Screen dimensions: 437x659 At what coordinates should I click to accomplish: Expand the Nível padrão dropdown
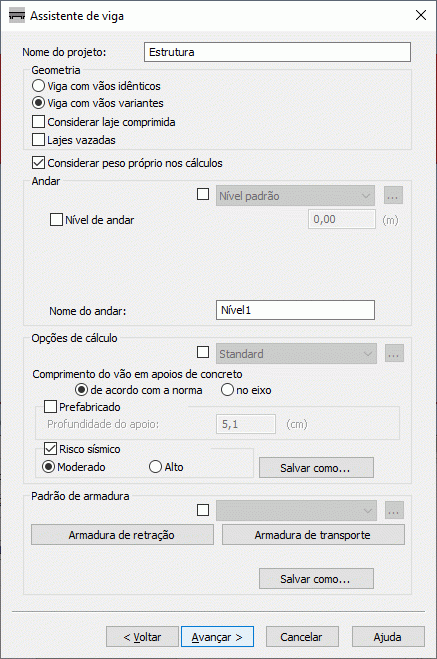(295, 196)
